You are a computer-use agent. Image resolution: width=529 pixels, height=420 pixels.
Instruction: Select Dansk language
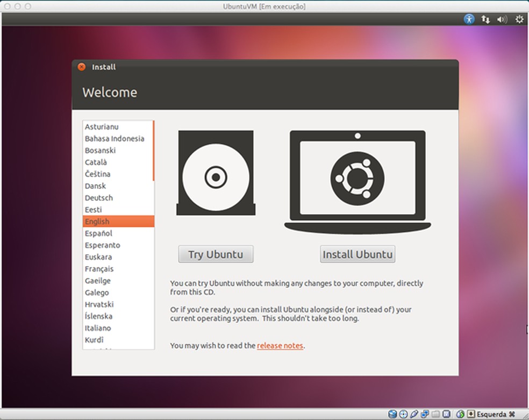(118, 186)
